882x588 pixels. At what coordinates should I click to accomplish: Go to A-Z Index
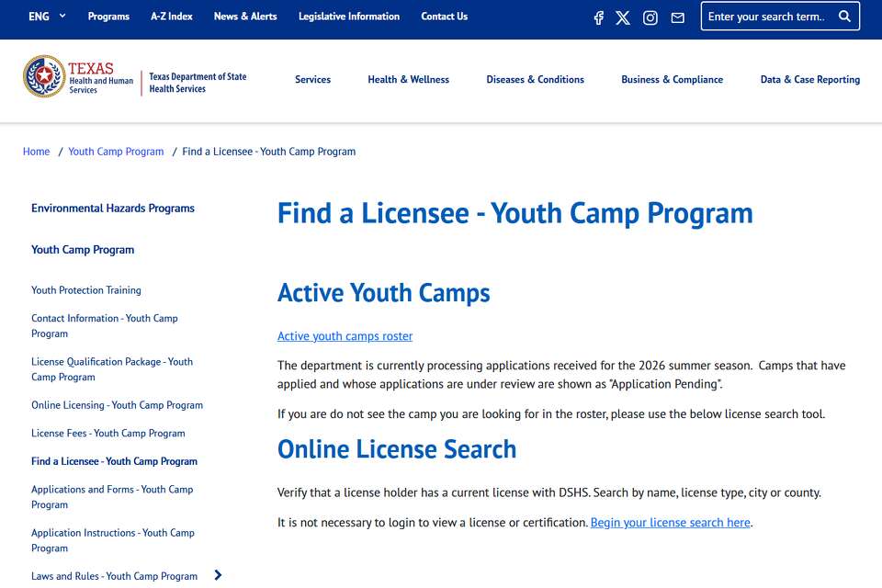[172, 17]
